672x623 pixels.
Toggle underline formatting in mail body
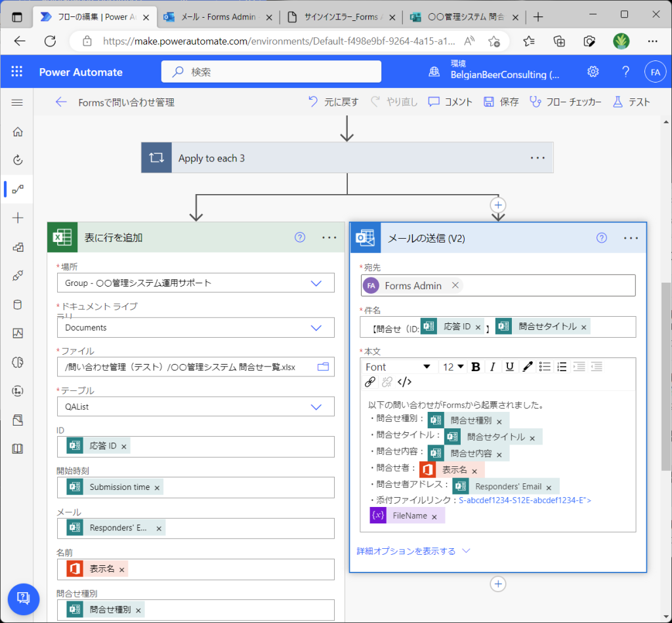pos(509,367)
